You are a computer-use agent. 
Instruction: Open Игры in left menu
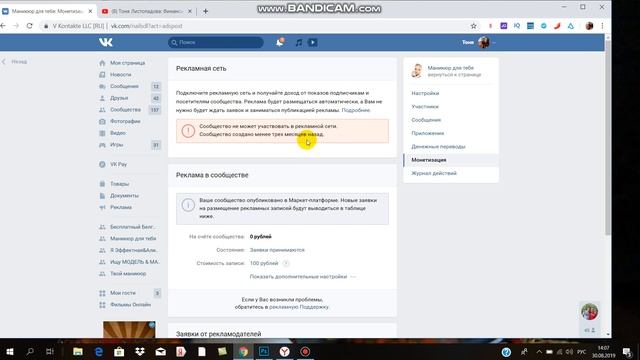tap(116, 145)
